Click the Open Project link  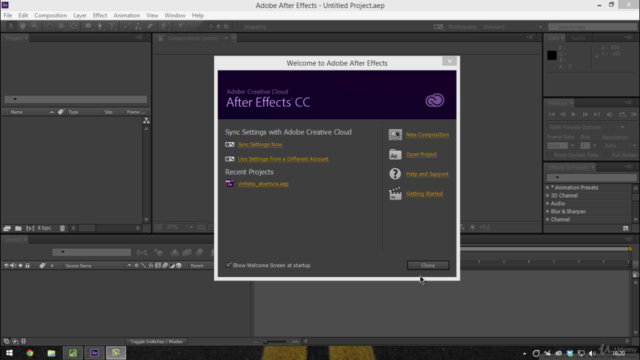tap(421, 154)
